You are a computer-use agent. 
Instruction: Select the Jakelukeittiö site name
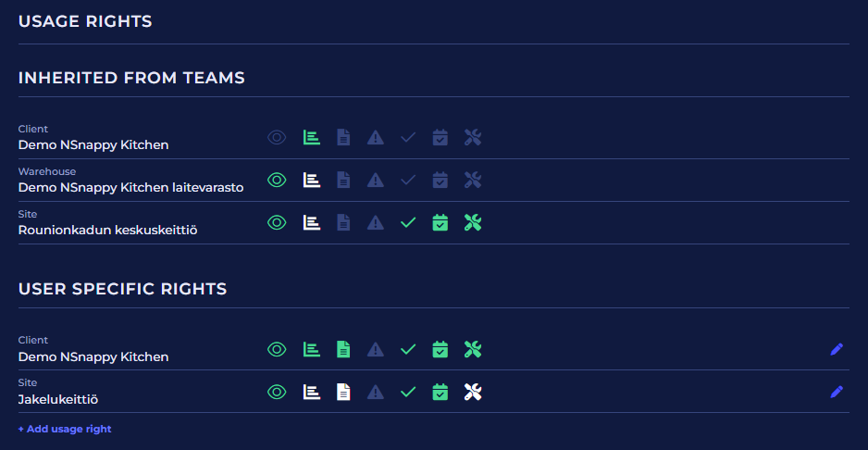58,399
